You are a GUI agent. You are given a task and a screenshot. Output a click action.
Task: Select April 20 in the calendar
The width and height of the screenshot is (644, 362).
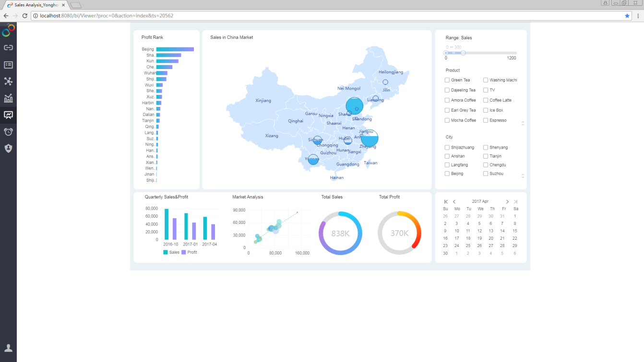click(491, 238)
